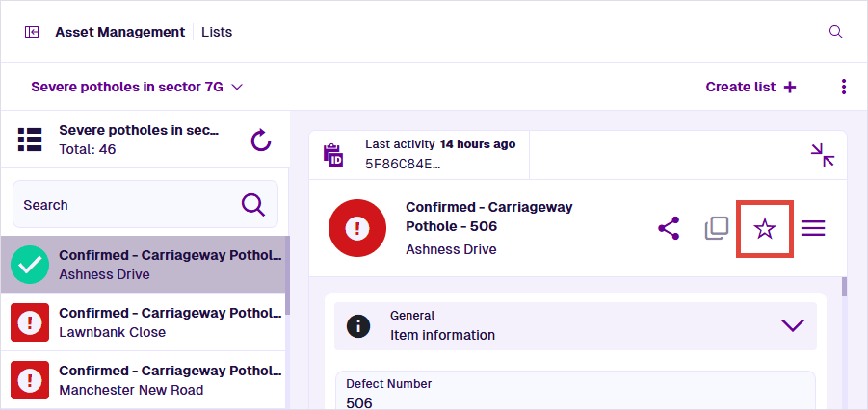Open the Lists breadcrumb
Viewport: 868px width, 410px height.
[217, 32]
